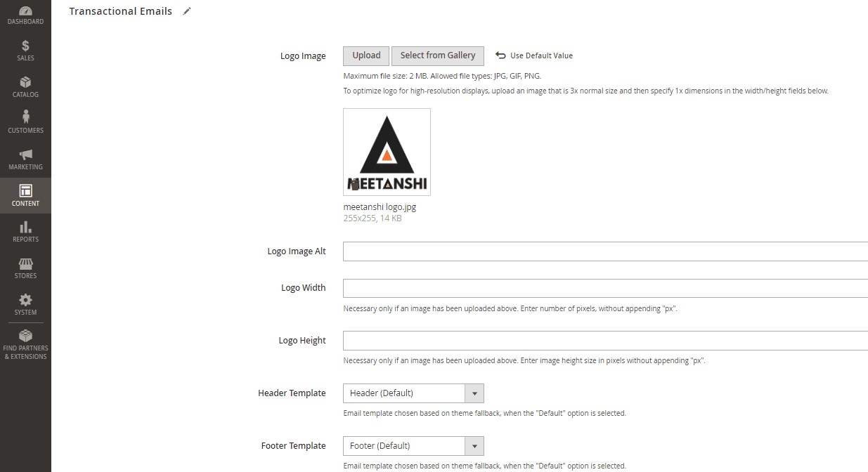Click the Use Default Value undo arrow icon

pos(500,55)
